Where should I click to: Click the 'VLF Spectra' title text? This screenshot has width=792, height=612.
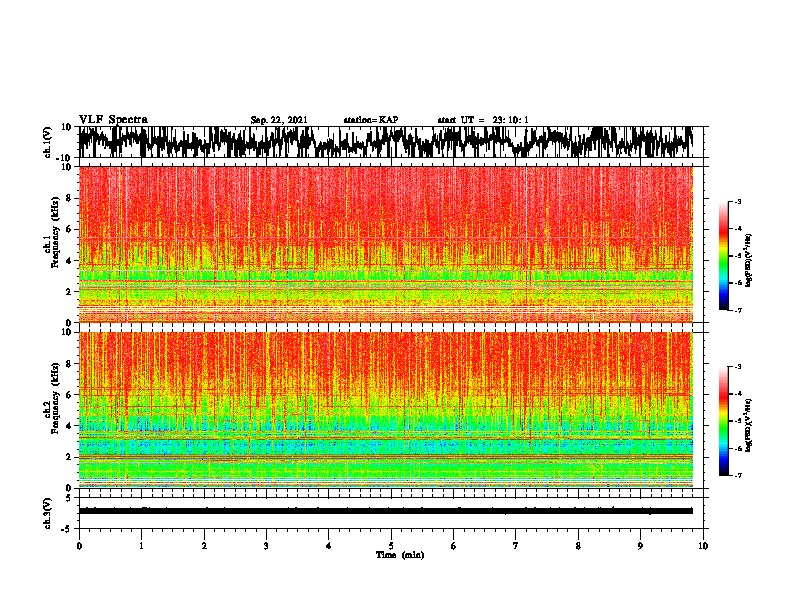(x=113, y=120)
